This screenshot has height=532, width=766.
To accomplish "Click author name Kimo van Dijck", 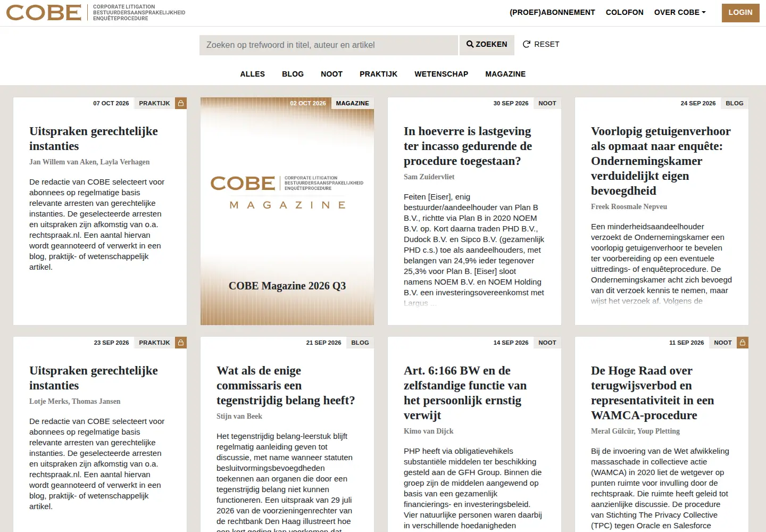I will (x=428, y=431).
